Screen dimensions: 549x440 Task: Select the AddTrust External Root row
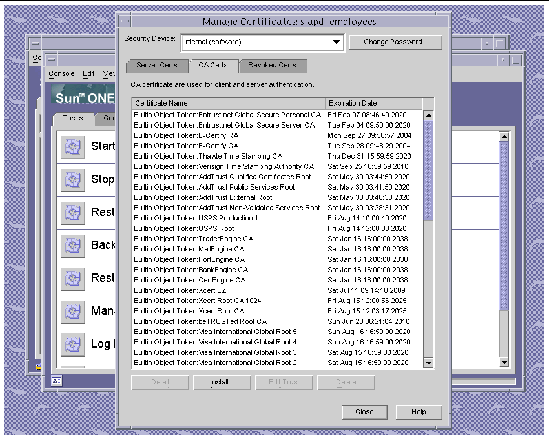coord(277,197)
